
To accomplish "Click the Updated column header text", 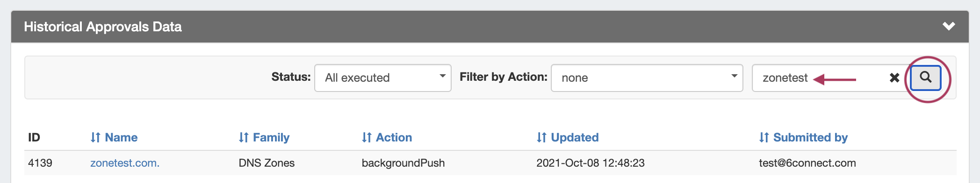I will click(x=575, y=137).
